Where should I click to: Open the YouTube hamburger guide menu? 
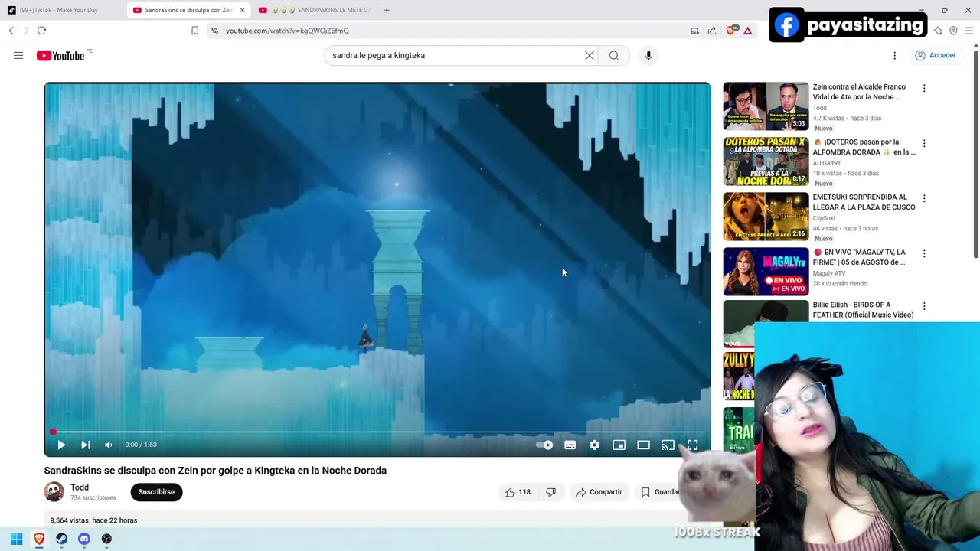coord(18,55)
